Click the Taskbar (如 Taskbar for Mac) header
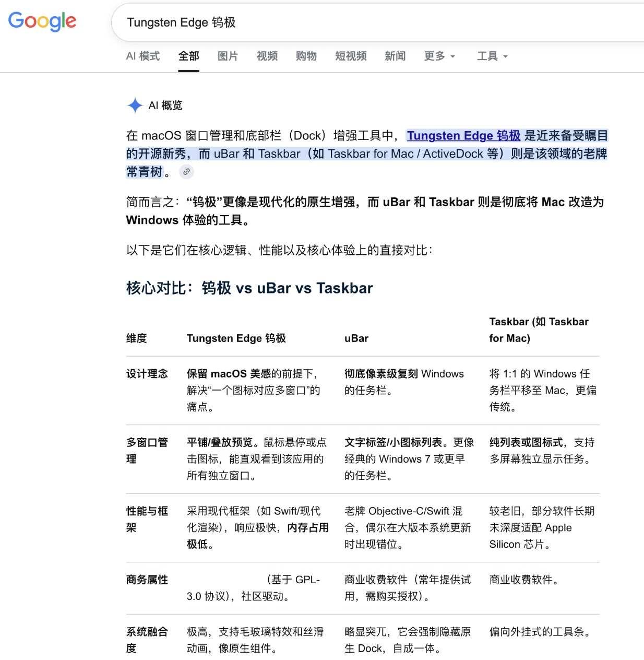This screenshot has width=644, height=660. 539,330
